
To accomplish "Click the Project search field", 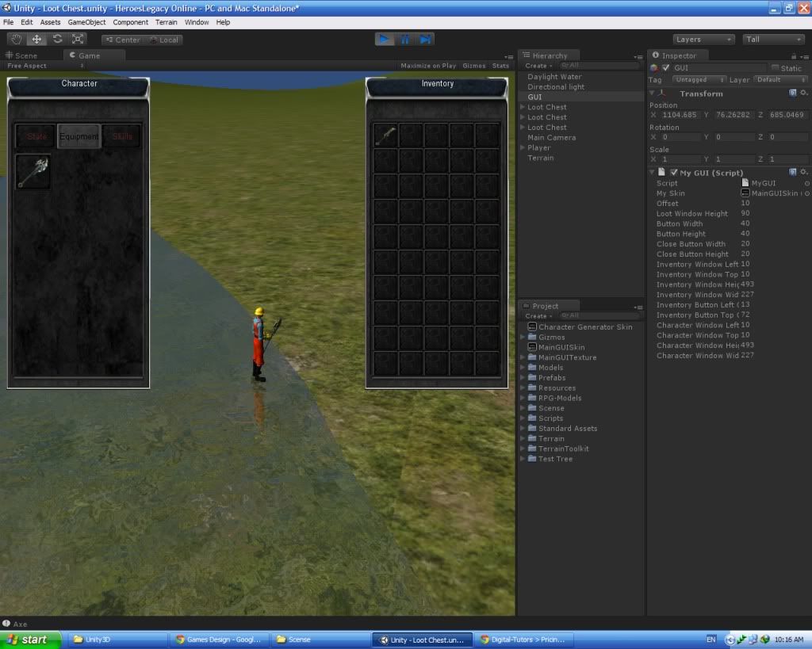I will coord(599,315).
